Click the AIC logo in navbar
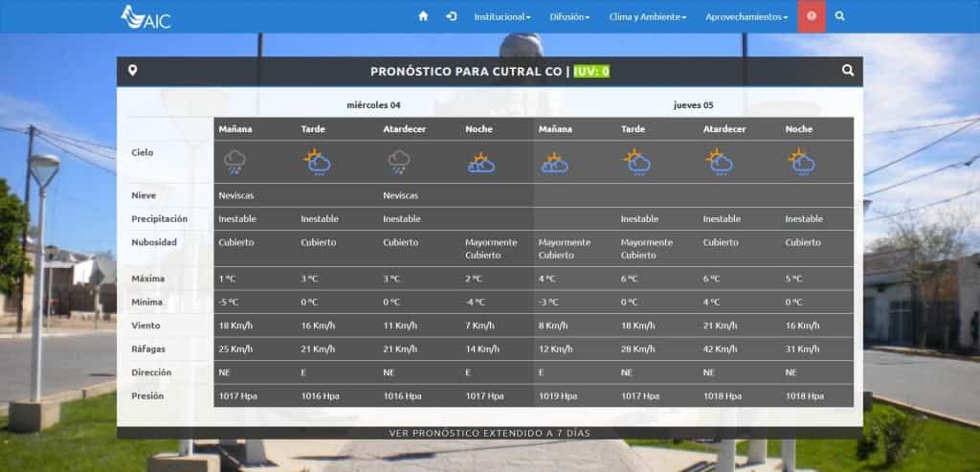The image size is (980, 472). click(145, 16)
